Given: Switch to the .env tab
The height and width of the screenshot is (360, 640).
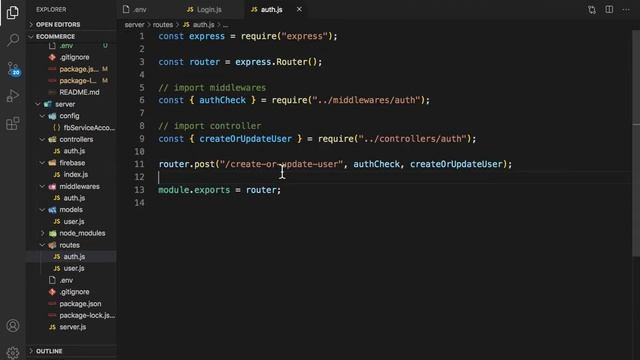Looking at the screenshot, I should (140, 9).
